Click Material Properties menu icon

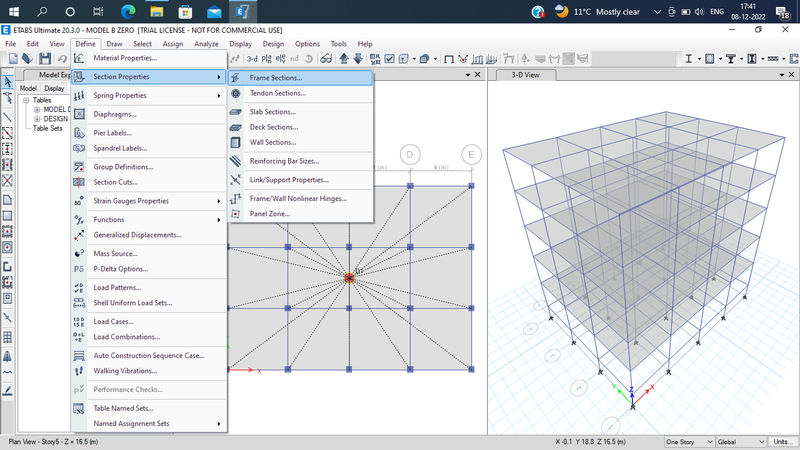pos(79,58)
